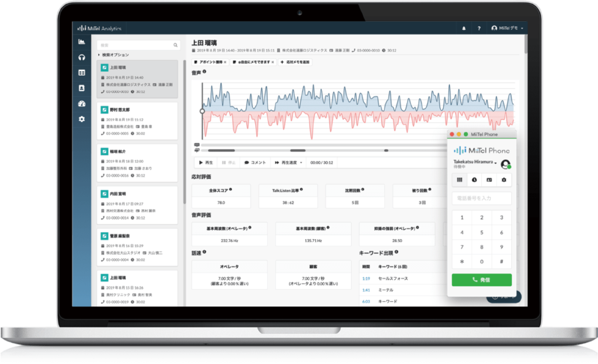This screenshot has height=364, width=598.
Task: Select the 内田 宣明 call record card
Action: [137, 205]
